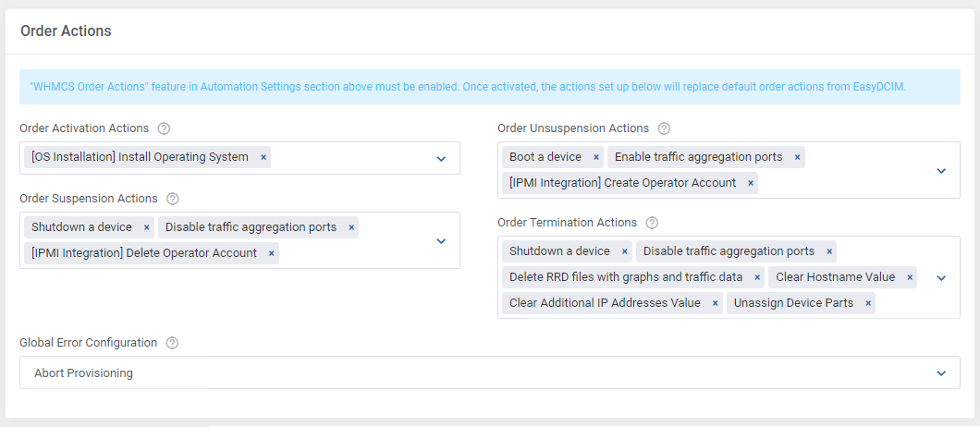The height and width of the screenshot is (427, 980).
Task: Click the Install Operating System tag text
Action: (140, 157)
